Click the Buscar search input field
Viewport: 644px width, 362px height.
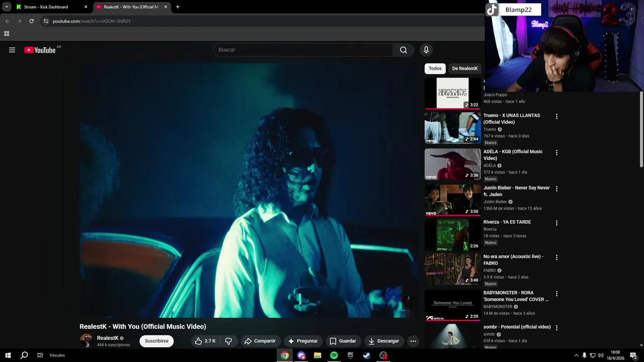coord(303,50)
